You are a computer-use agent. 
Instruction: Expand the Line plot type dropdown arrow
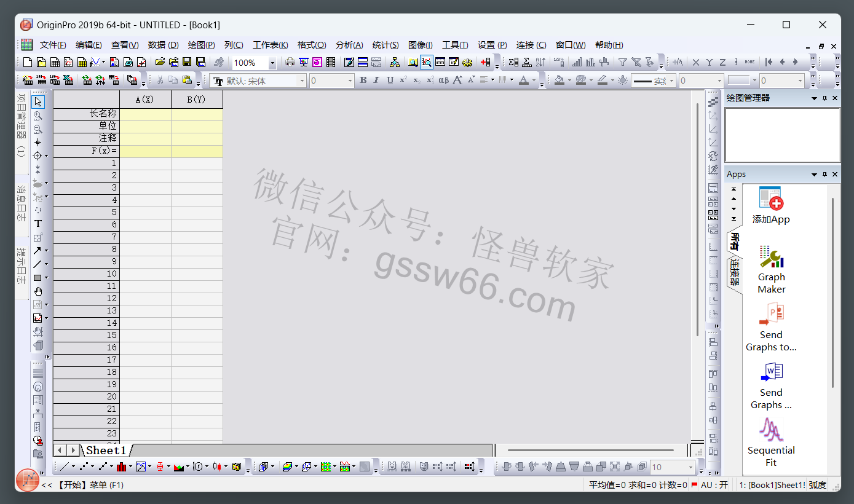[x=74, y=467]
